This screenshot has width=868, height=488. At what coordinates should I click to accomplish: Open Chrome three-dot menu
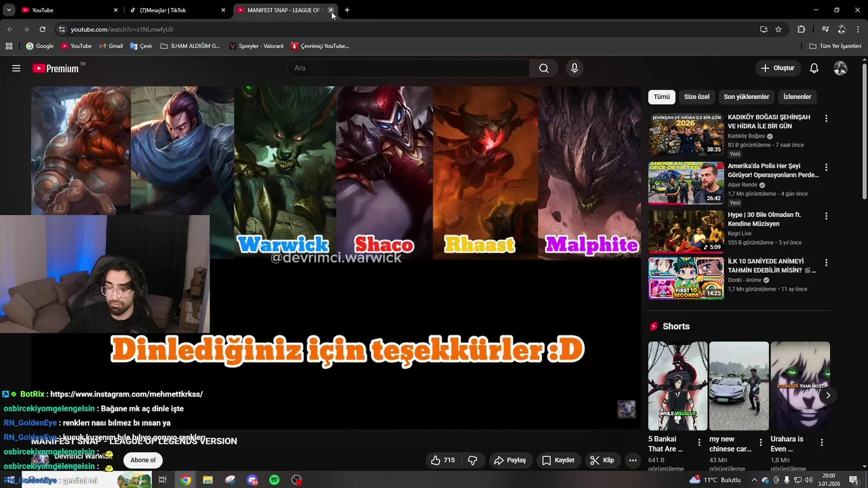pos(858,29)
